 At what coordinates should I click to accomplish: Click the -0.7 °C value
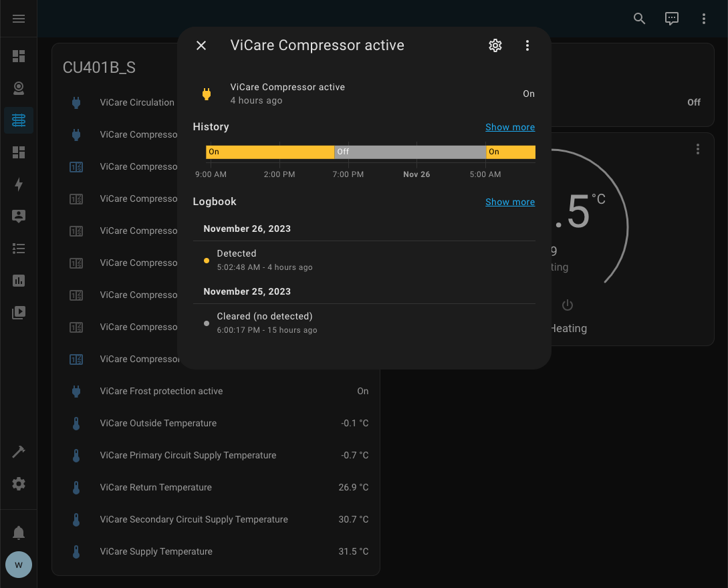(x=354, y=455)
